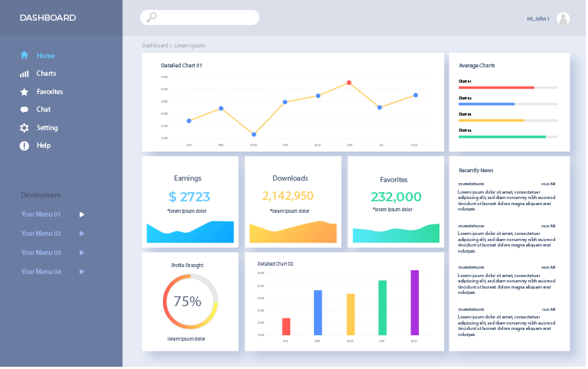The height and width of the screenshot is (369, 588).
Task: Expand Your Menu 01 arrow
Action: pyautogui.click(x=82, y=214)
